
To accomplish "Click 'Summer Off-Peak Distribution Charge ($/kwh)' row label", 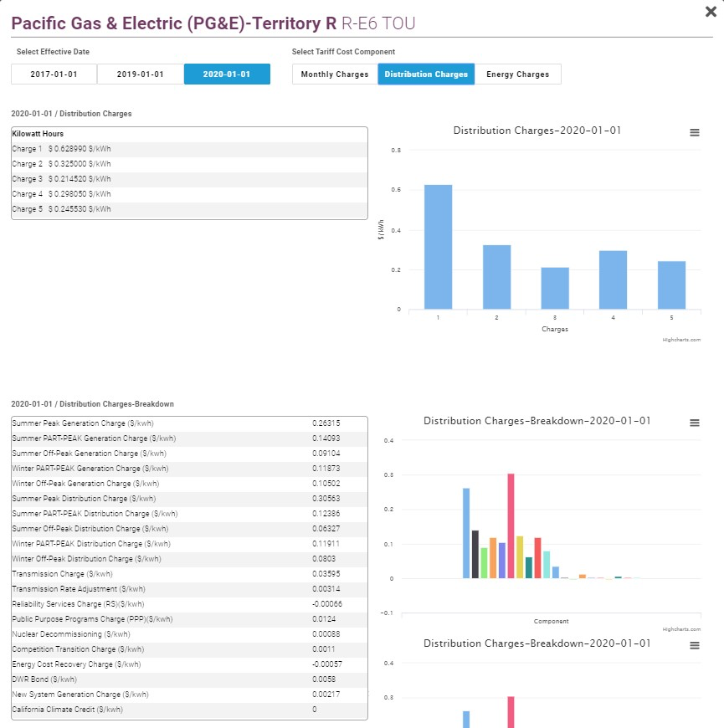I will (90, 529).
